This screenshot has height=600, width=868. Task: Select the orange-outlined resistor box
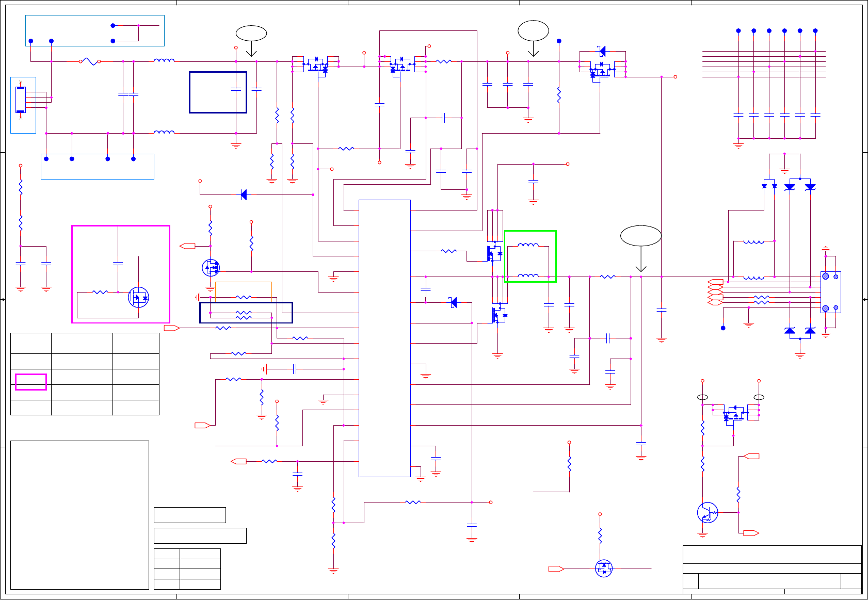244,292
